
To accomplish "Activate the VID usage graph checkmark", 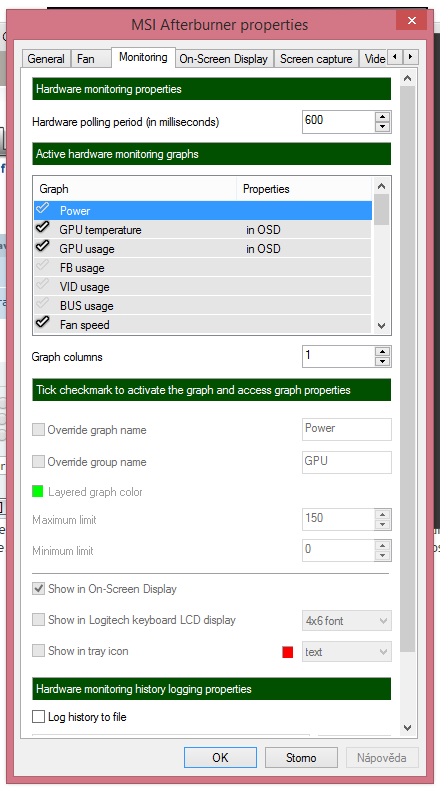I will point(43,286).
